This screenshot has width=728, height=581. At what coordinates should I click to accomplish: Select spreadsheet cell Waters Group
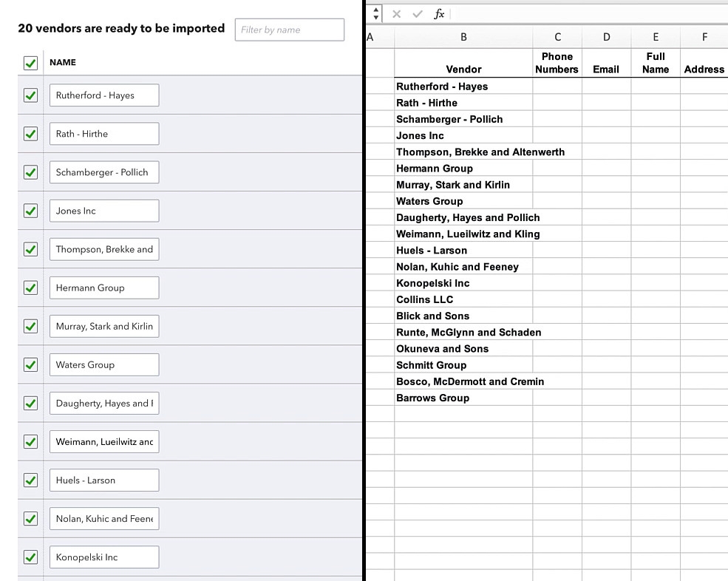(463, 201)
